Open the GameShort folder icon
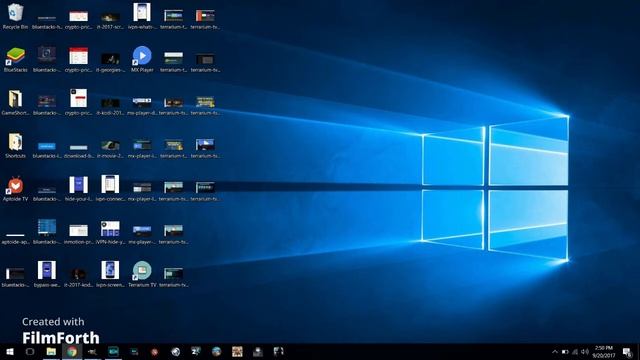 click(x=16, y=102)
